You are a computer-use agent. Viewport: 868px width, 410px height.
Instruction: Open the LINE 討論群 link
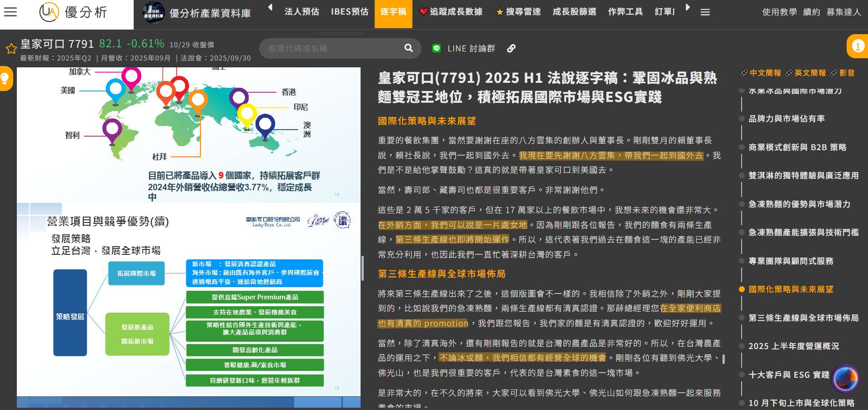click(x=464, y=48)
